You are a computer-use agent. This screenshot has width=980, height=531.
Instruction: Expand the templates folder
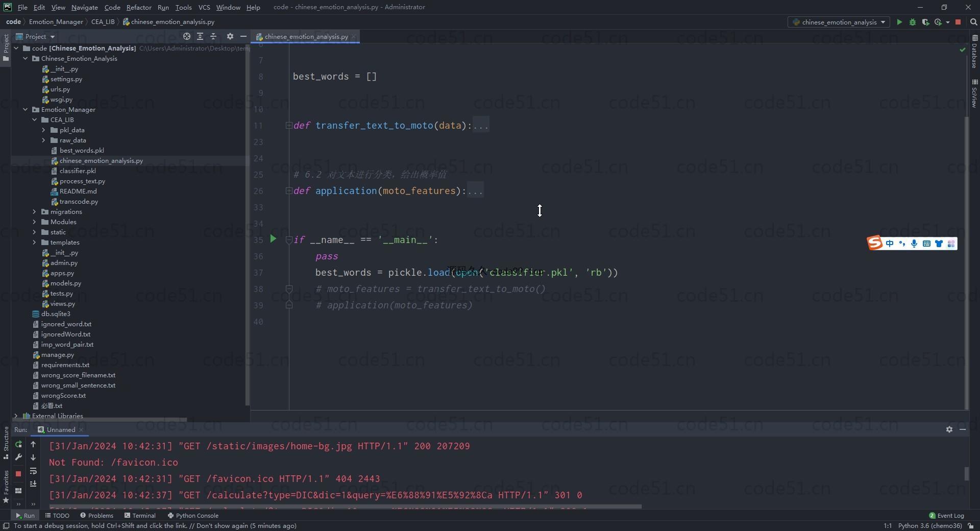(x=34, y=242)
